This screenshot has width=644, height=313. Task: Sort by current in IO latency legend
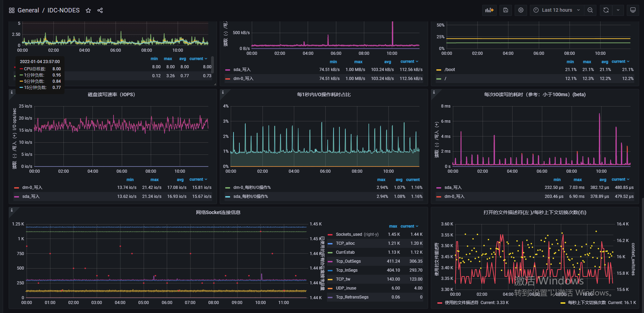(621, 179)
